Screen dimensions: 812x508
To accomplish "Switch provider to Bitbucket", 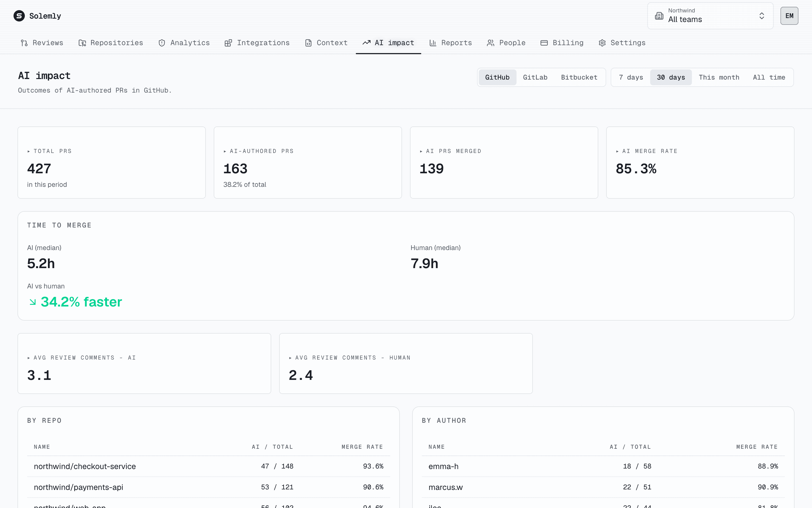I will tap(579, 77).
